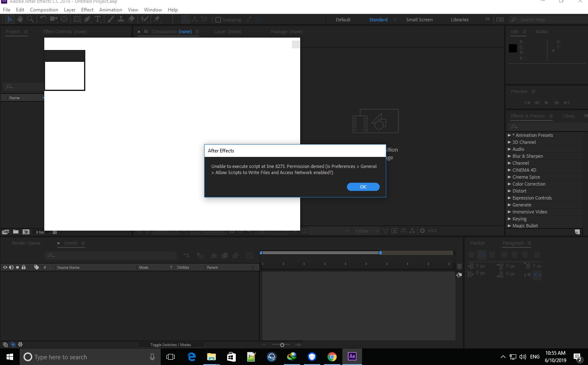The image size is (588, 365).
Task: Select the Brush tool
Action: click(111, 19)
